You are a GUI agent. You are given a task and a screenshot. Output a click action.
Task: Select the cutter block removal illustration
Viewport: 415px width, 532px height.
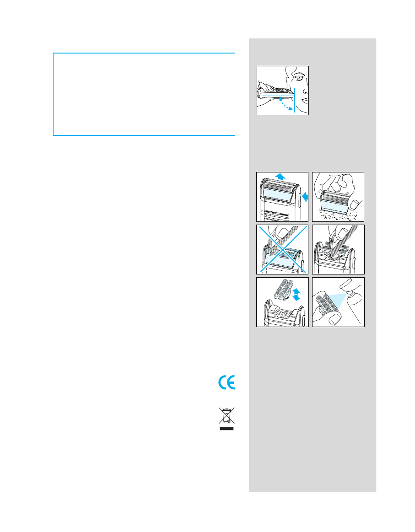tap(282, 302)
